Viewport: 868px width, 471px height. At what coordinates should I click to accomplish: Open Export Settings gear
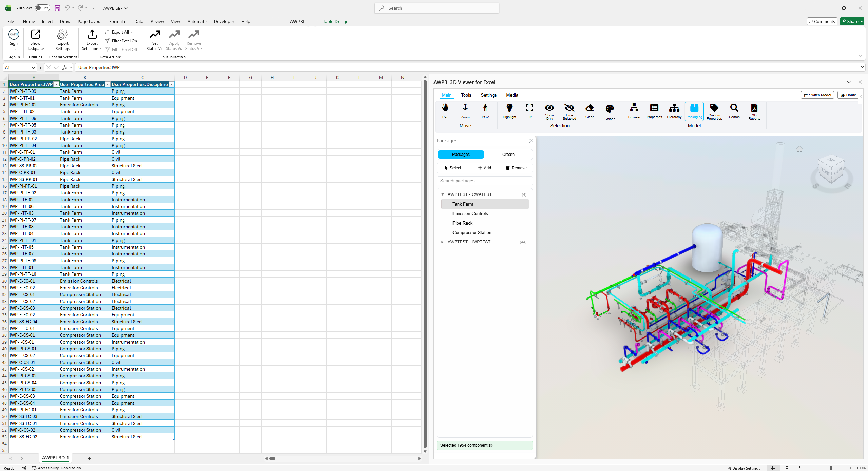[x=63, y=40]
